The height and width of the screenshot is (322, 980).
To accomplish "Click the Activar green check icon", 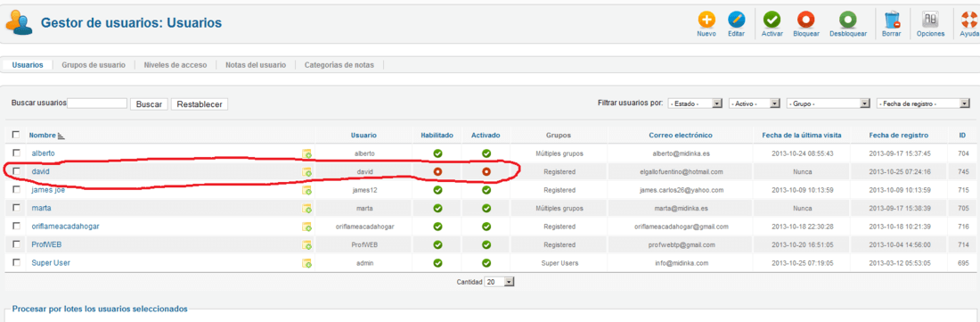I will 772,20.
